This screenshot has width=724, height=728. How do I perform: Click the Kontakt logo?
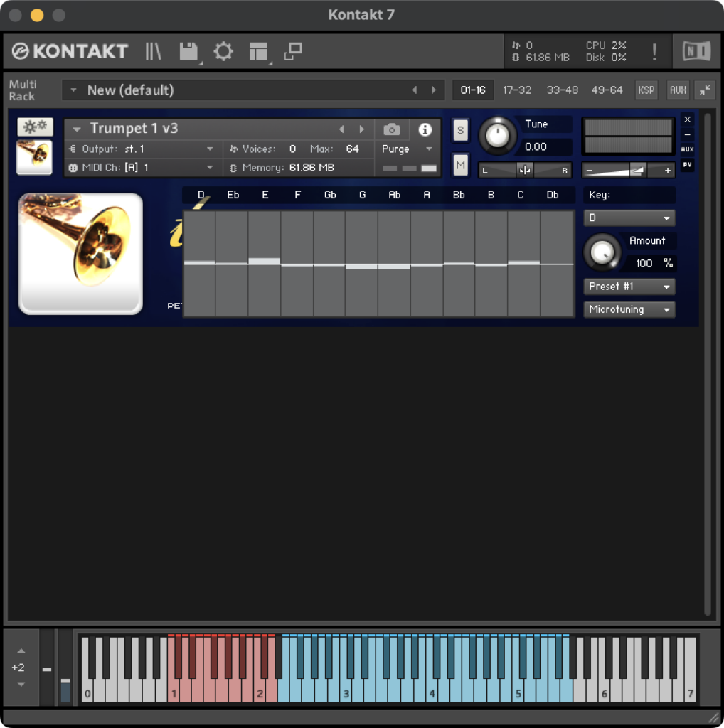pyautogui.click(x=70, y=51)
